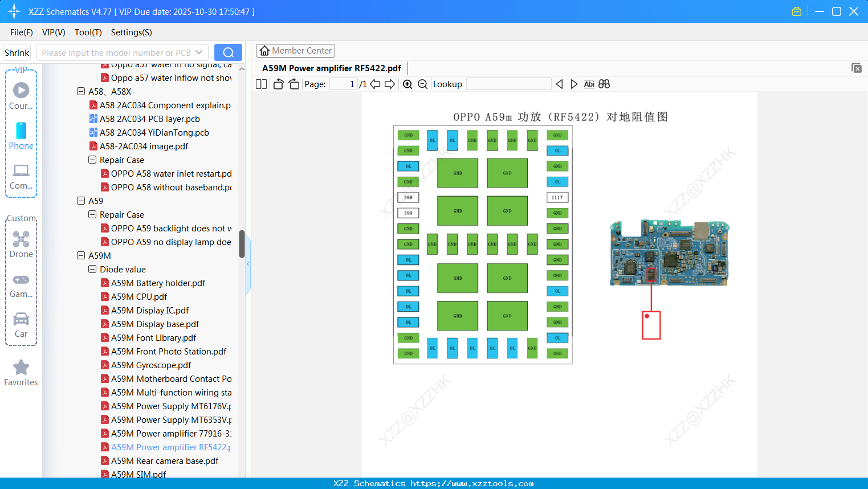
Task: Click the XZZ Schematics app logo
Action: [x=14, y=11]
